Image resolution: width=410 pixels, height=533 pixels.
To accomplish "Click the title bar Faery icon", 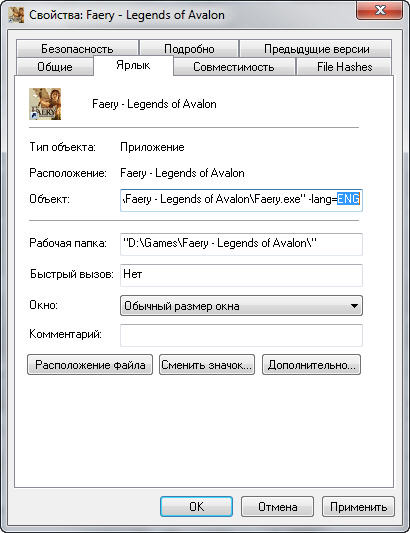I will [16, 15].
